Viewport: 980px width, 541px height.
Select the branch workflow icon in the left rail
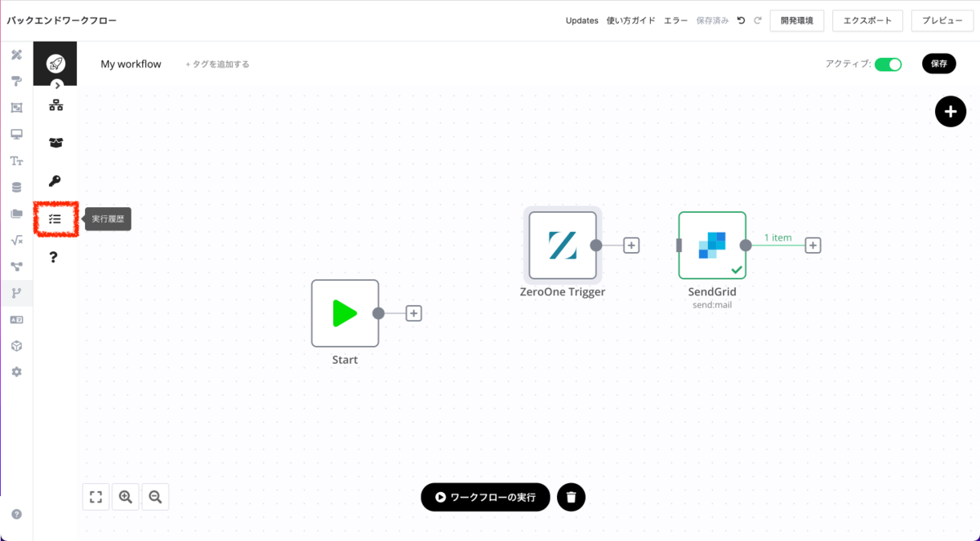[16, 293]
